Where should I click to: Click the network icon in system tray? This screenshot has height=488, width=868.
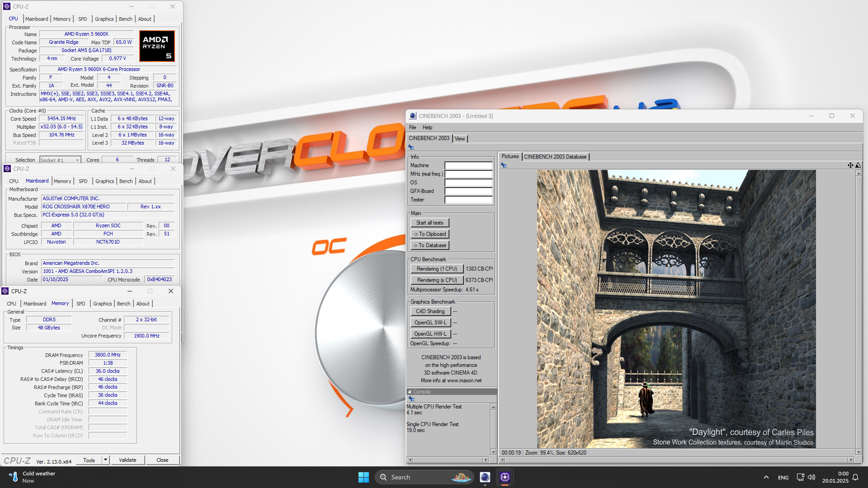point(800,477)
